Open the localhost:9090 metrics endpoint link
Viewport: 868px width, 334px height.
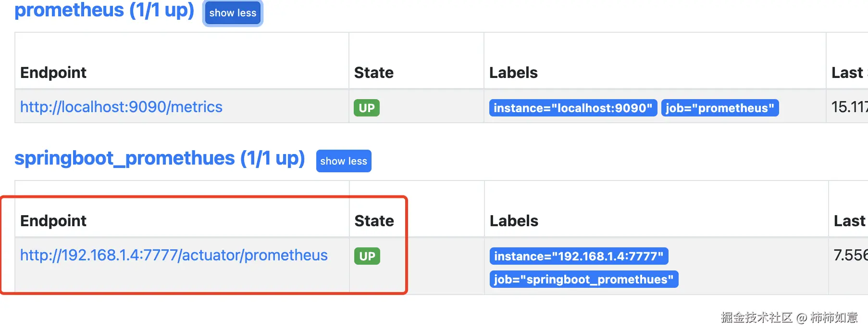pyautogui.click(x=121, y=107)
